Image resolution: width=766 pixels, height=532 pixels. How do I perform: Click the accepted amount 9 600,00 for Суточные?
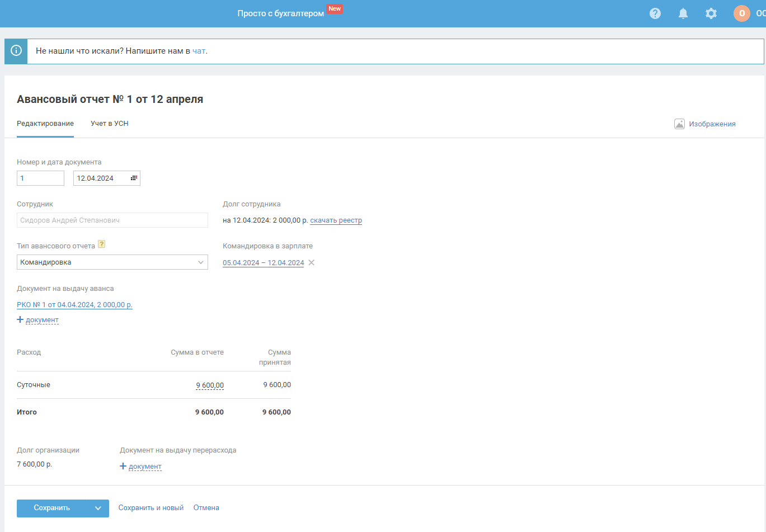tap(277, 385)
